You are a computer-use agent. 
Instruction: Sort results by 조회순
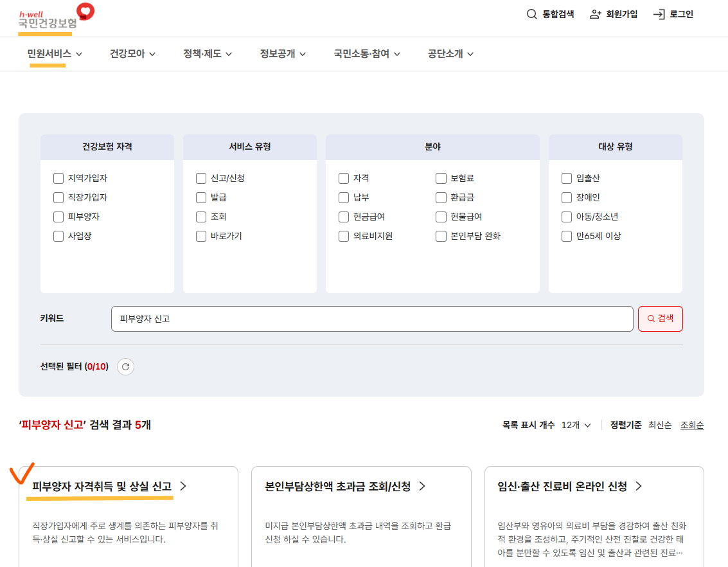tap(691, 424)
